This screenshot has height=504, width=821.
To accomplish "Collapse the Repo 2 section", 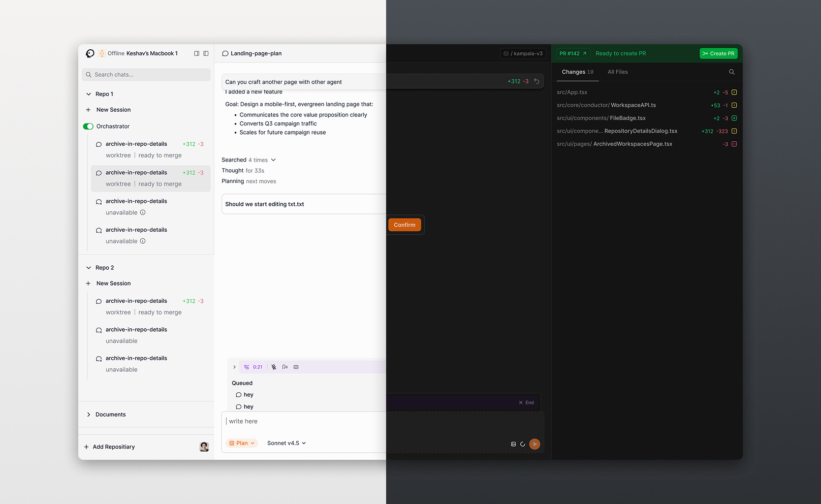I will pos(88,268).
